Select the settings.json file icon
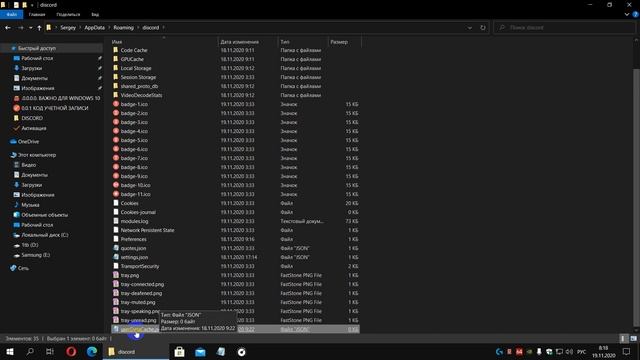 [x=116, y=257]
